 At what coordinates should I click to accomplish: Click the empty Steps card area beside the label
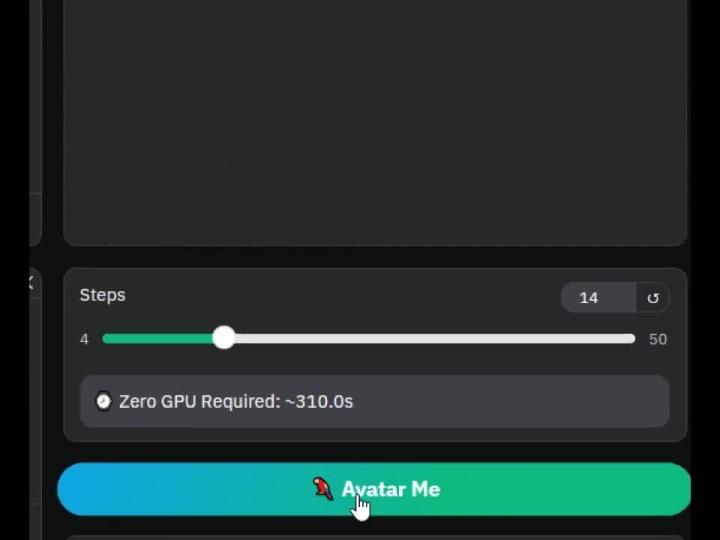tap(342, 296)
